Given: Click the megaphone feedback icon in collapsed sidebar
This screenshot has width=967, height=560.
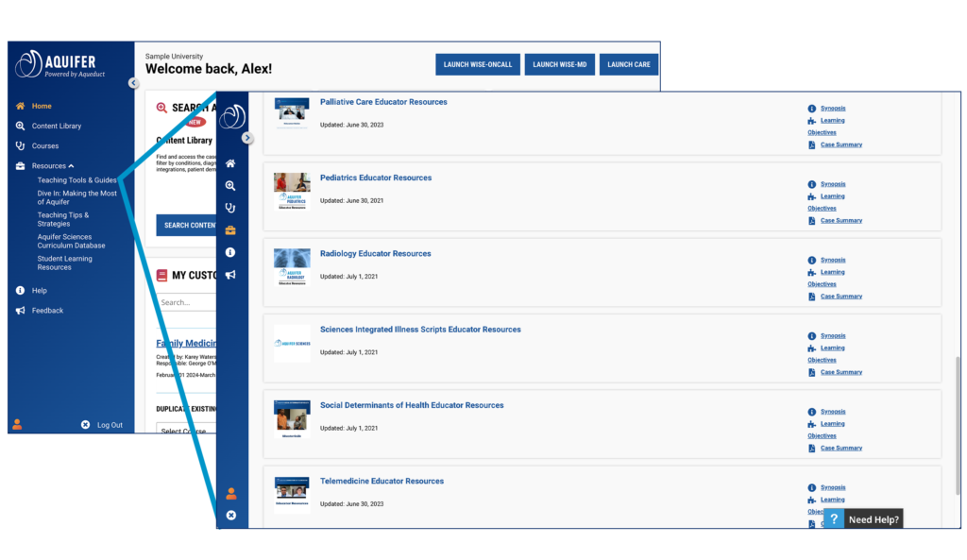Looking at the screenshot, I should 230,275.
